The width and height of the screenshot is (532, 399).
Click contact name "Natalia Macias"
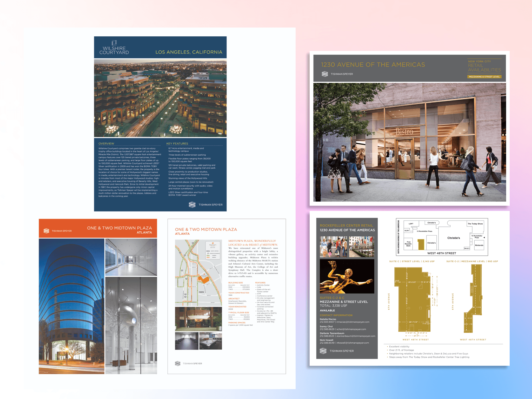tap(328, 319)
